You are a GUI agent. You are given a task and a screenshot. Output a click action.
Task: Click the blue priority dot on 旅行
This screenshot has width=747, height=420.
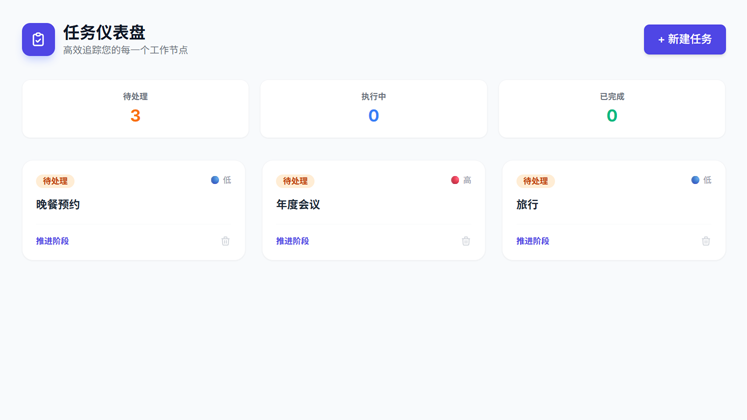695,180
